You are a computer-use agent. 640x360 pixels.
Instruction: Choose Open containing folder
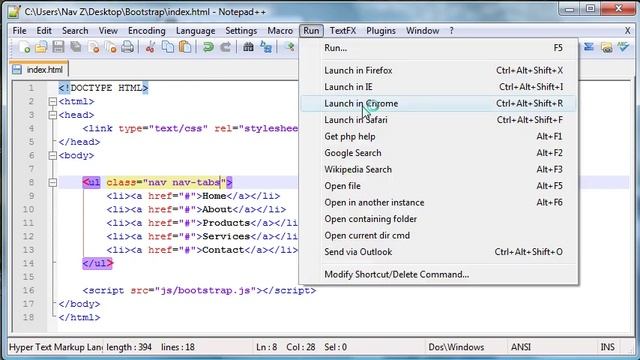click(439, 219)
